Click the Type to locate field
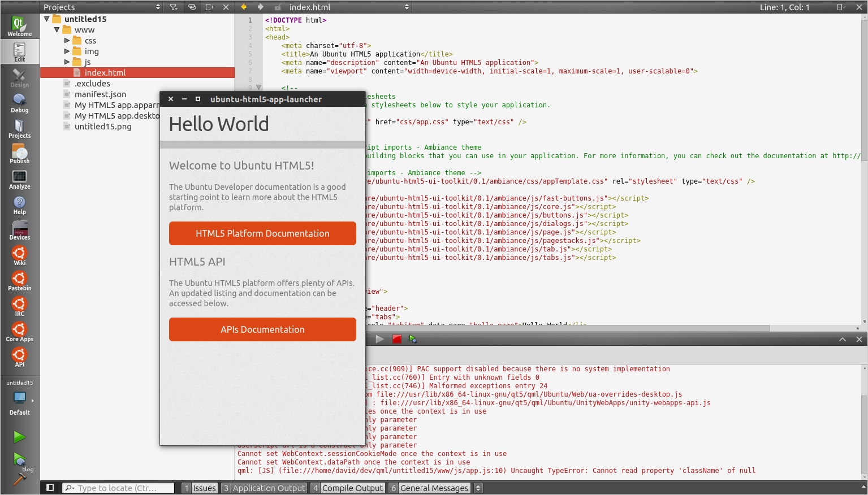 (118, 488)
